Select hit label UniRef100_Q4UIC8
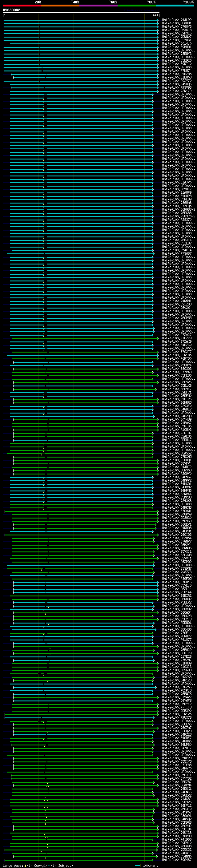 pyautogui.click(x=176, y=832)
